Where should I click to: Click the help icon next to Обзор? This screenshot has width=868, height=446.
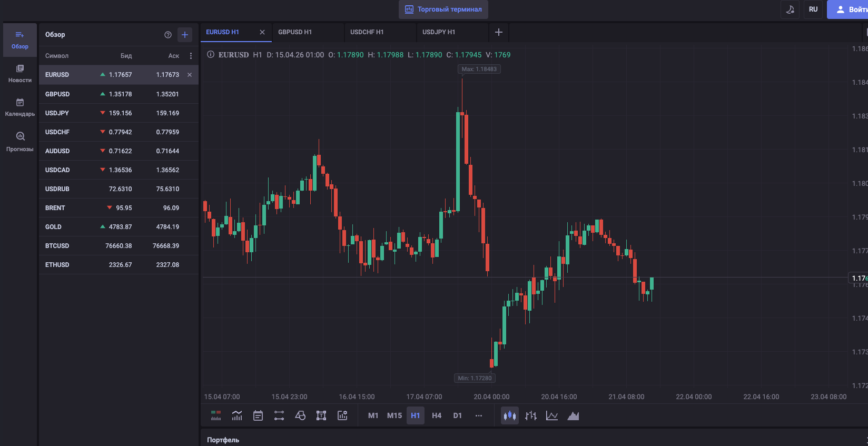coord(168,35)
